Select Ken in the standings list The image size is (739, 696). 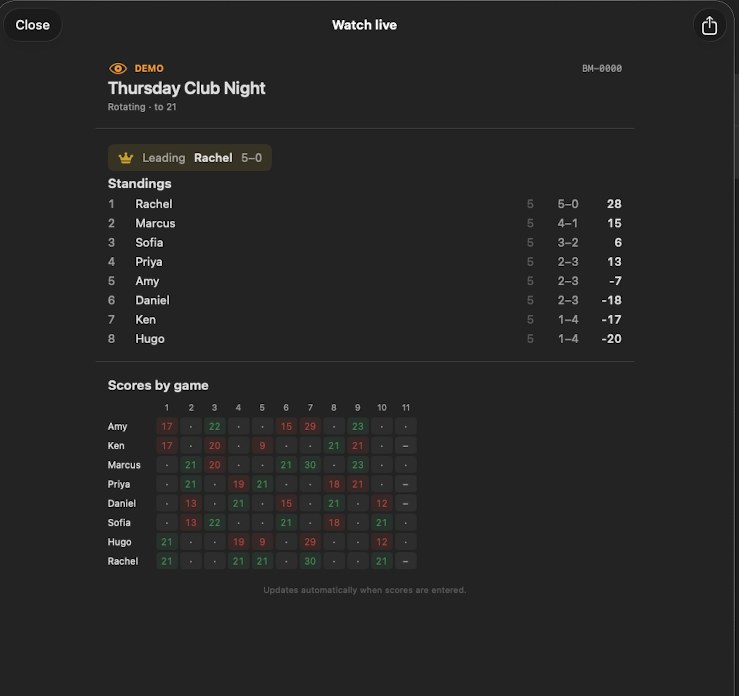(x=364, y=320)
